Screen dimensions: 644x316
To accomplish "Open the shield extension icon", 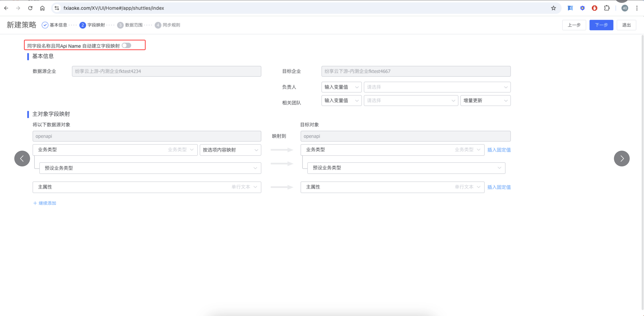I will [x=582, y=8].
